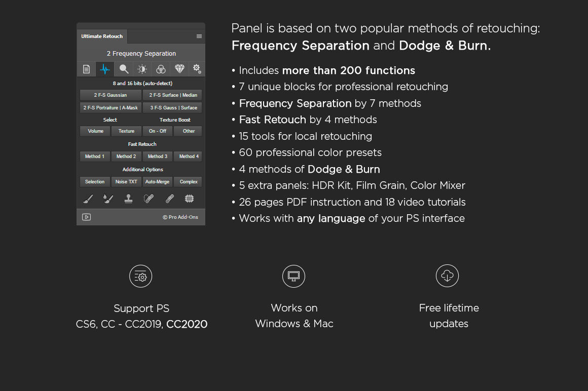Click the Method 3 fast retouch button

tap(158, 157)
